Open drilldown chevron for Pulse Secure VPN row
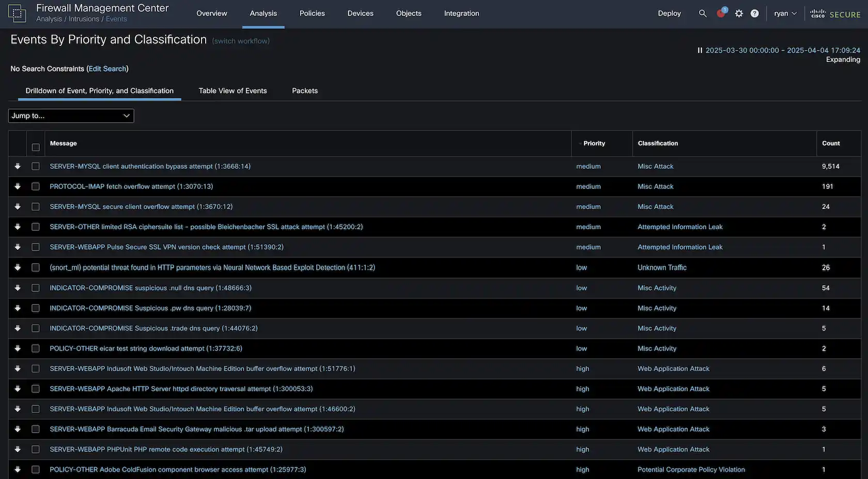The width and height of the screenshot is (868, 479). (x=17, y=247)
